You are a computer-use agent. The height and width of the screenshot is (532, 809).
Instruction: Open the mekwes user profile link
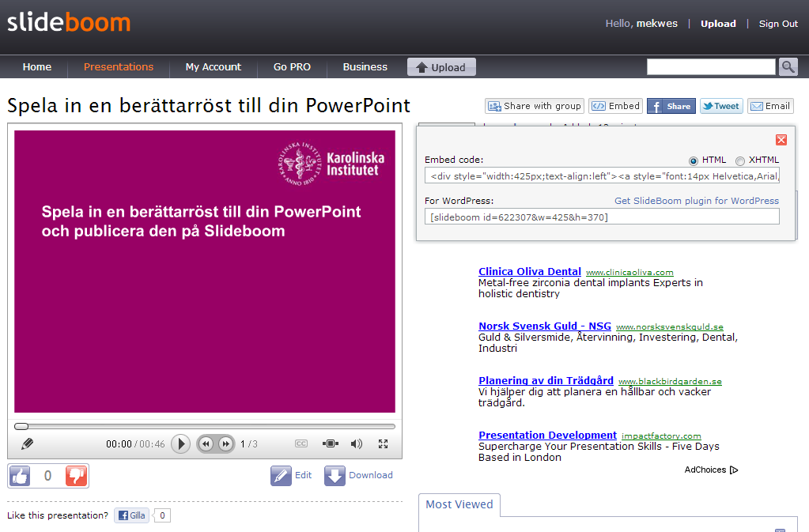tap(657, 24)
